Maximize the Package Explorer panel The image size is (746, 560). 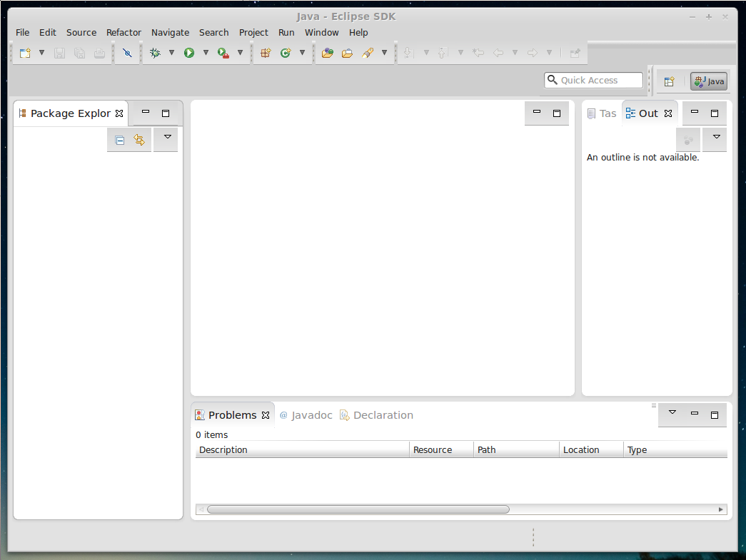(166, 113)
